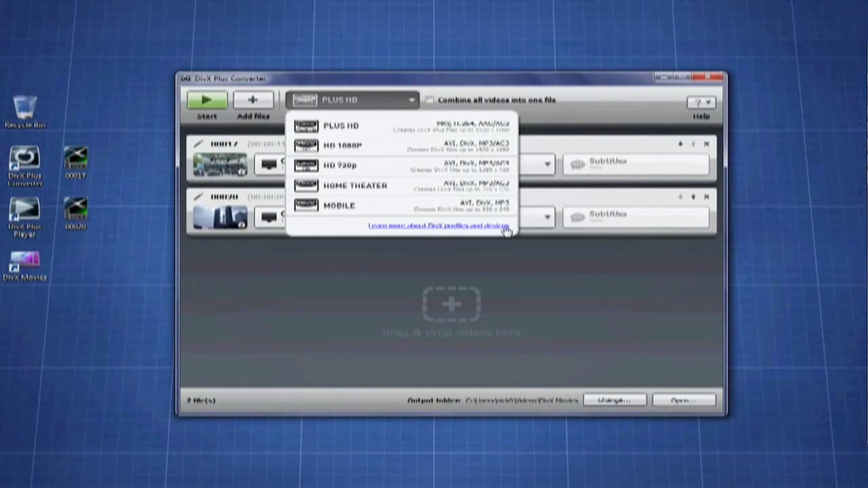Move 00017 down with the down arrow
Viewport: 868px width, 488px height.
[680, 144]
